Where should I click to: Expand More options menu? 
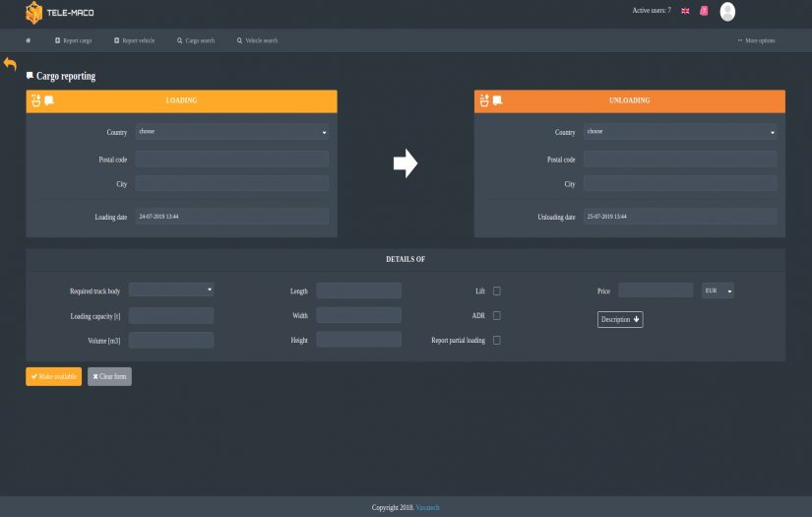(757, 40)
